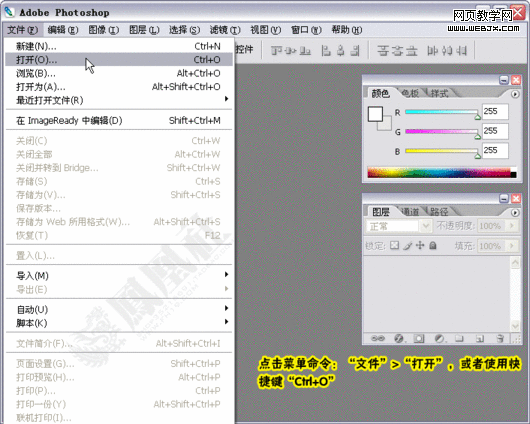Click the Photoshop feather icon in title bar
530x424 pixels.
[9, 12]
